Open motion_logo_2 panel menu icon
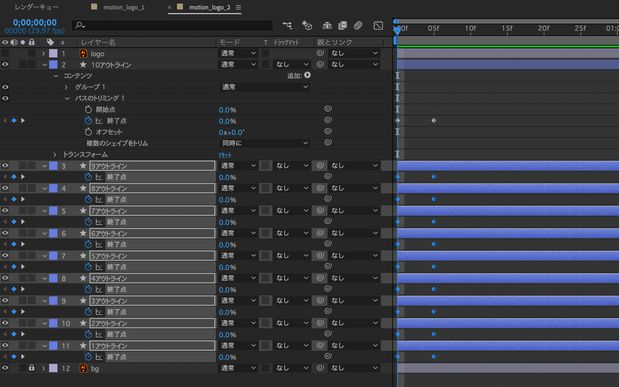Image resolution: width=619 pixels, height=387 pixels. point(238,7)
